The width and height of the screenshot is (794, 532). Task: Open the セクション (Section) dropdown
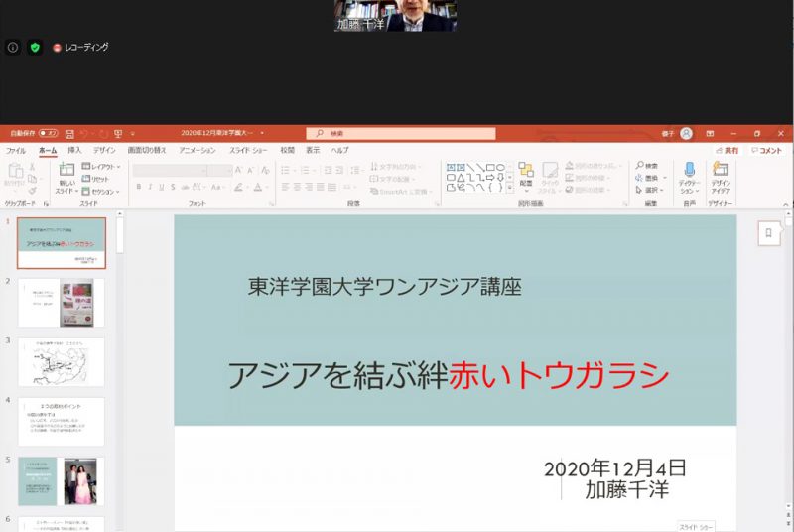(x=101, y=192)
